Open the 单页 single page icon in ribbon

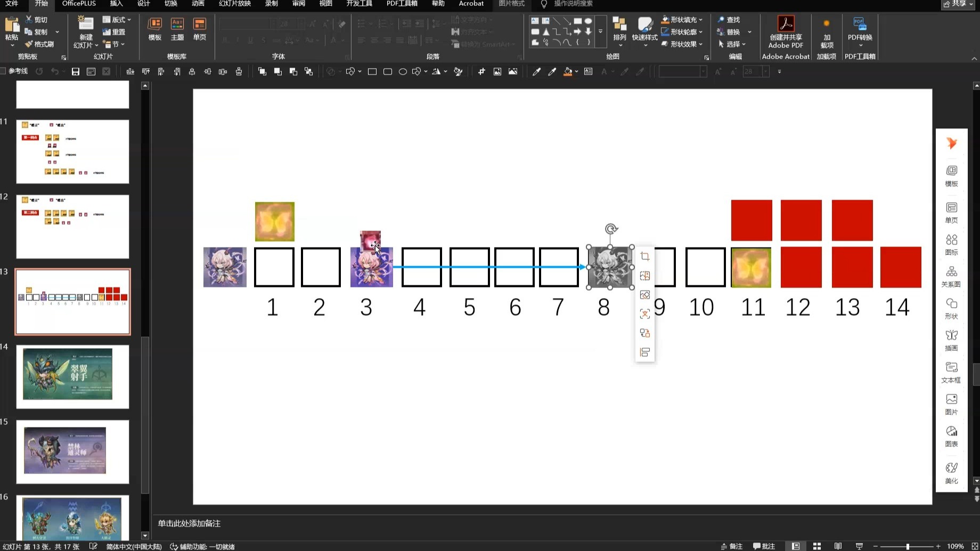pyautogui.click(x=200, y=24)
